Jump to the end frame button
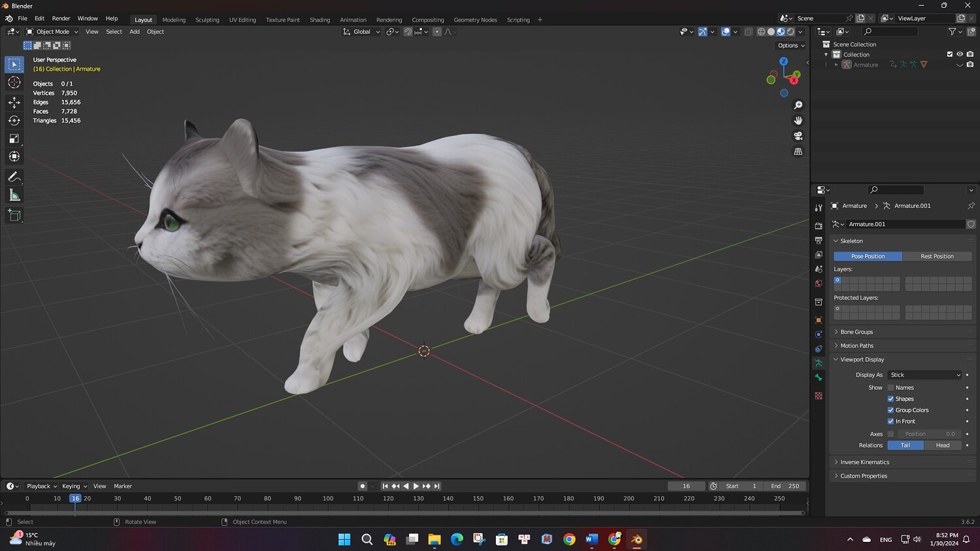Viewport: 980px width, 551px height. pos(437,486)
